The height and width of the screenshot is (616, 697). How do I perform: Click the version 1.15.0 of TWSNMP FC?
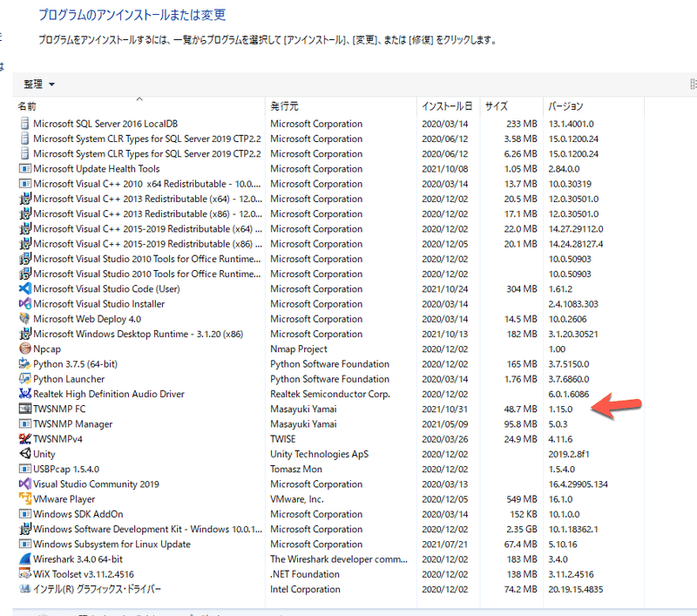tap(560, 409)
